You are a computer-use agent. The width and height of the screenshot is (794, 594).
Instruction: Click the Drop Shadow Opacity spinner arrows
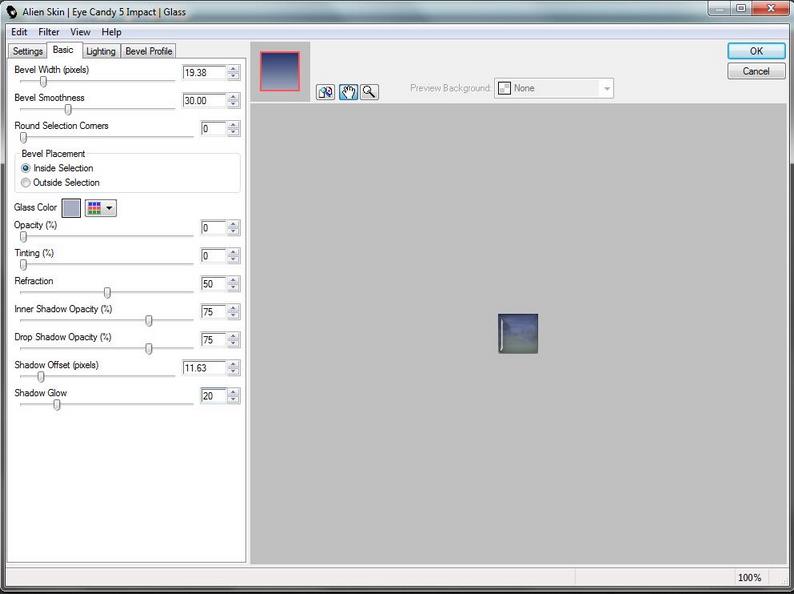click(233, 340)
